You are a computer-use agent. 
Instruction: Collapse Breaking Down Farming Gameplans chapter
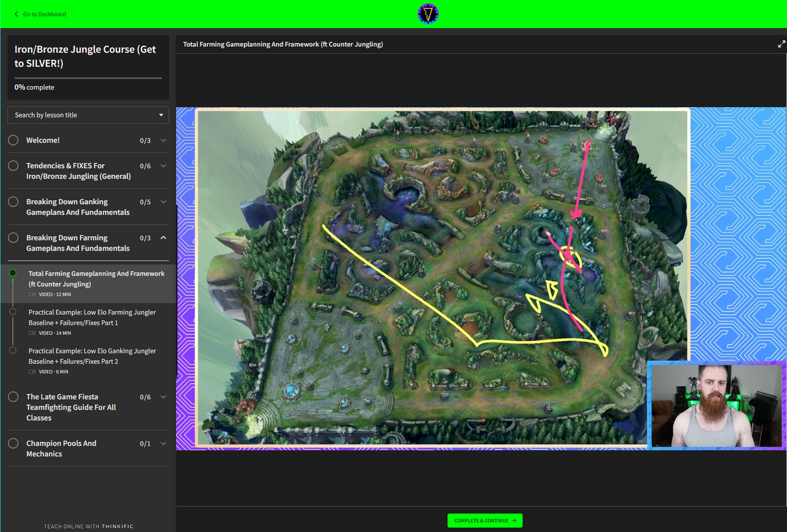[x=163, y=238]
